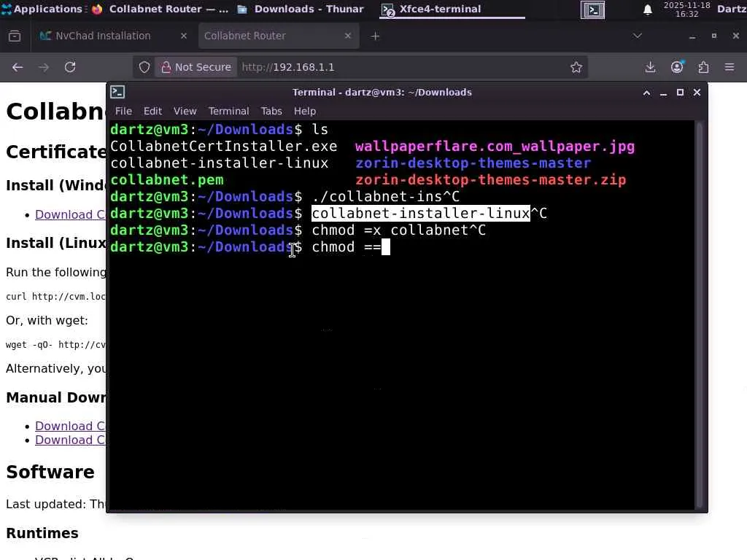Image resolution: width=747 pixels, height=560 pixels.
Task: Open the Firefox account icon
Action: [677, 67]
